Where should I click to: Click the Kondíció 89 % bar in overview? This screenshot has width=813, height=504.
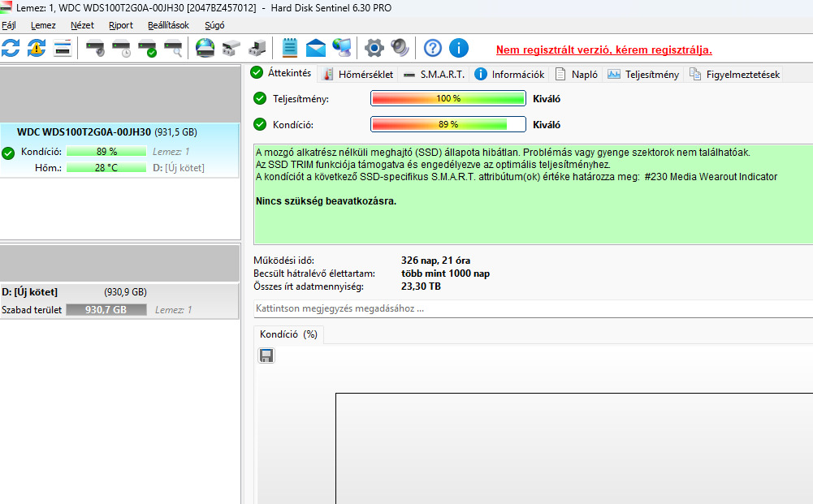pos(448,124)
